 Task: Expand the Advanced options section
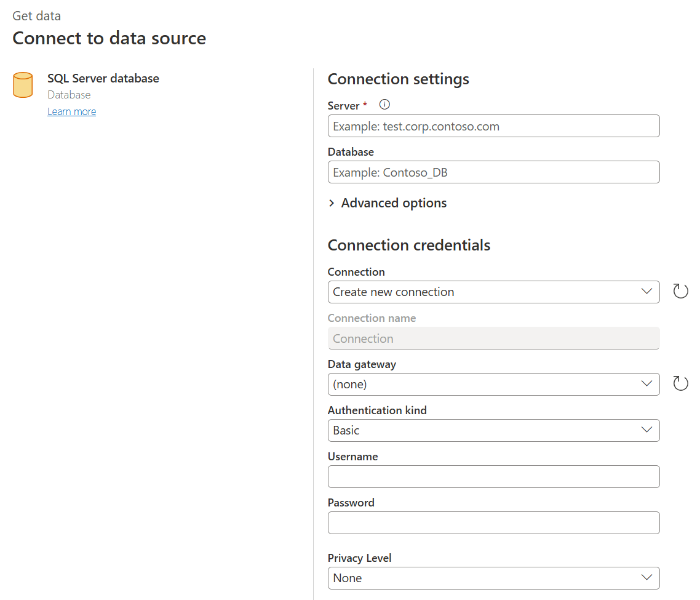coord(388,202)
